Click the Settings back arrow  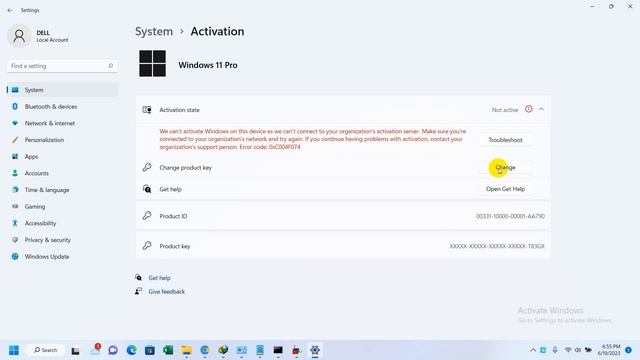click(10, 10)
